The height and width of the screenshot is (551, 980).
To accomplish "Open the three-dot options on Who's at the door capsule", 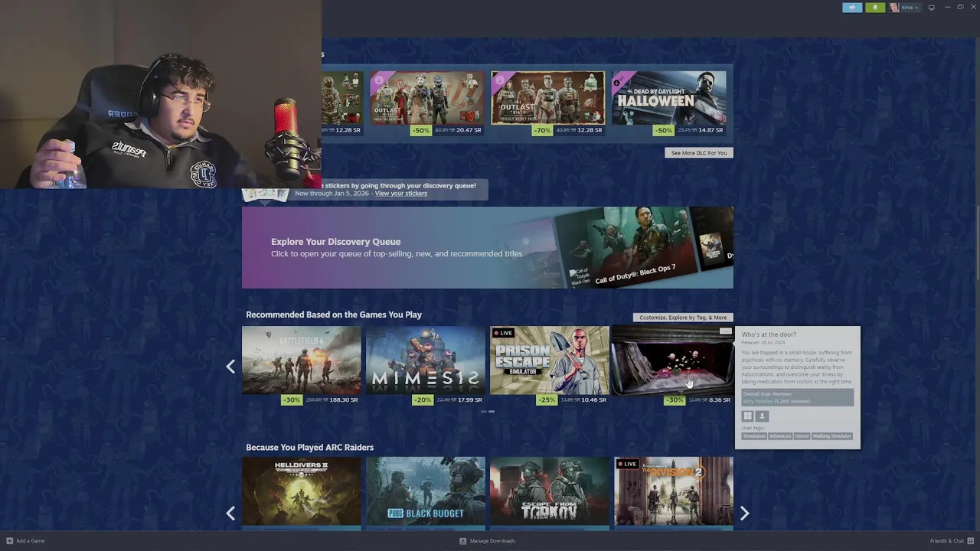I will pos(725,331).
